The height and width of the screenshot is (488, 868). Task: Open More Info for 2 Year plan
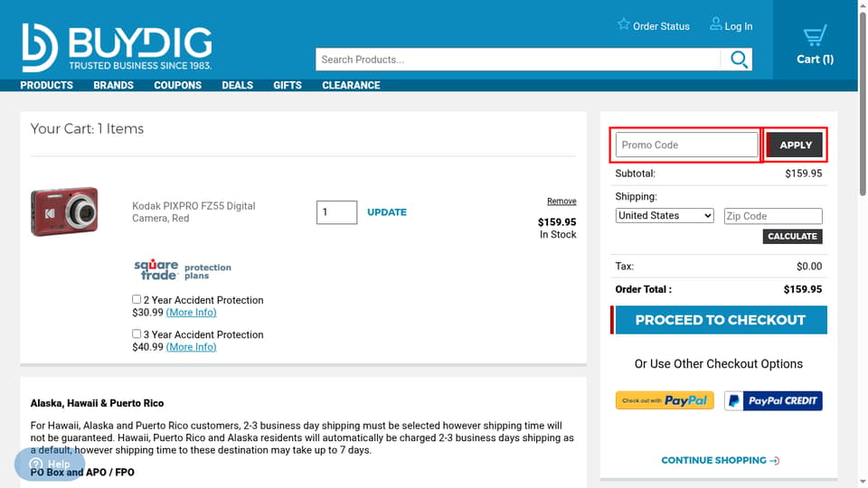pyautogui.click(x=191, y=313)
